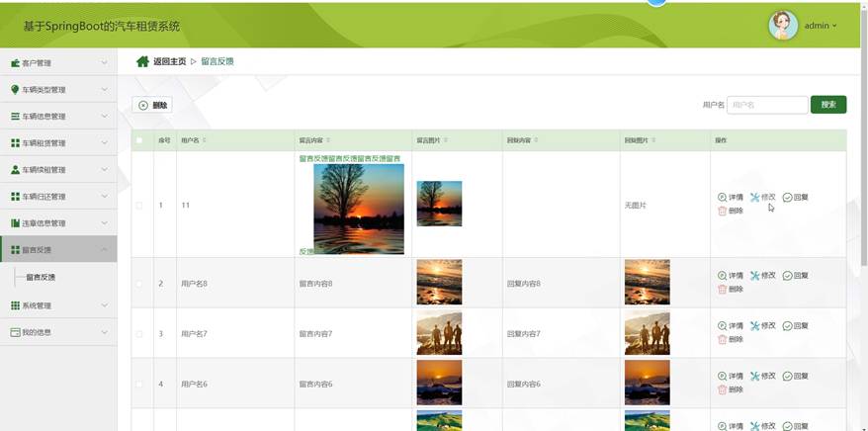Expand 车辆租赁管理 with its chevron

(x=104, y=142)
